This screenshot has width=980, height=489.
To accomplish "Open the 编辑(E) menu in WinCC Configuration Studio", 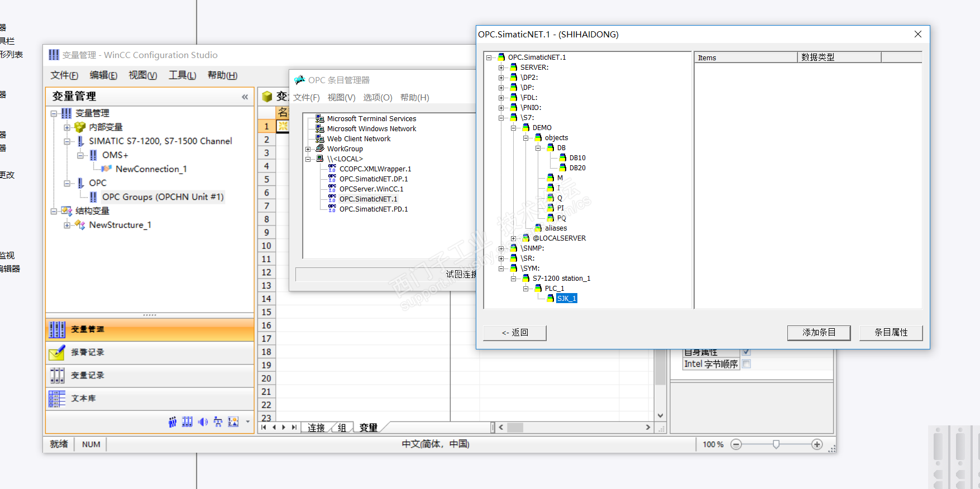I will coord(103,75).
